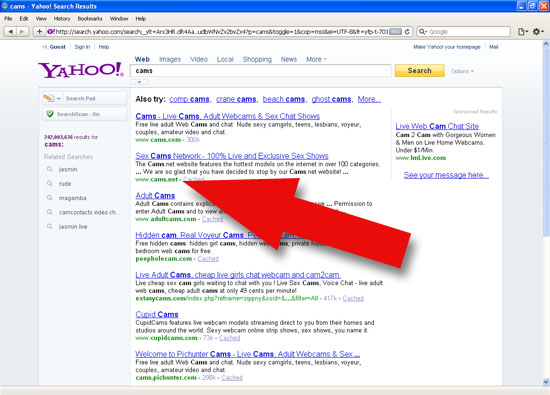This screenshot has height=395, width=550.
Task: Open the History menu
Action: 62,19
